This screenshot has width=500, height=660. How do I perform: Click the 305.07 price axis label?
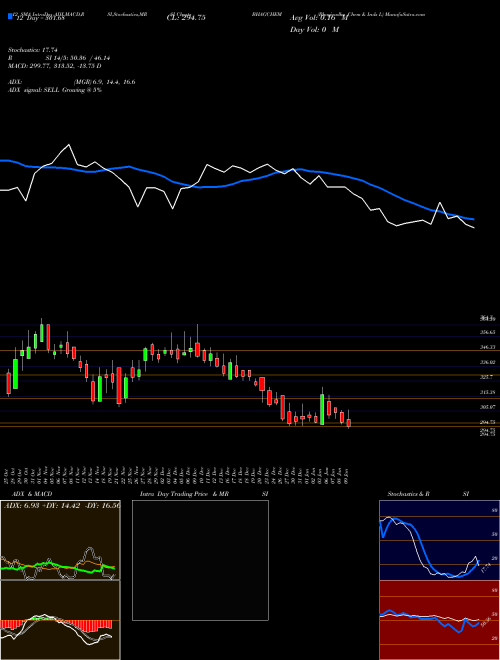point(487,407)
